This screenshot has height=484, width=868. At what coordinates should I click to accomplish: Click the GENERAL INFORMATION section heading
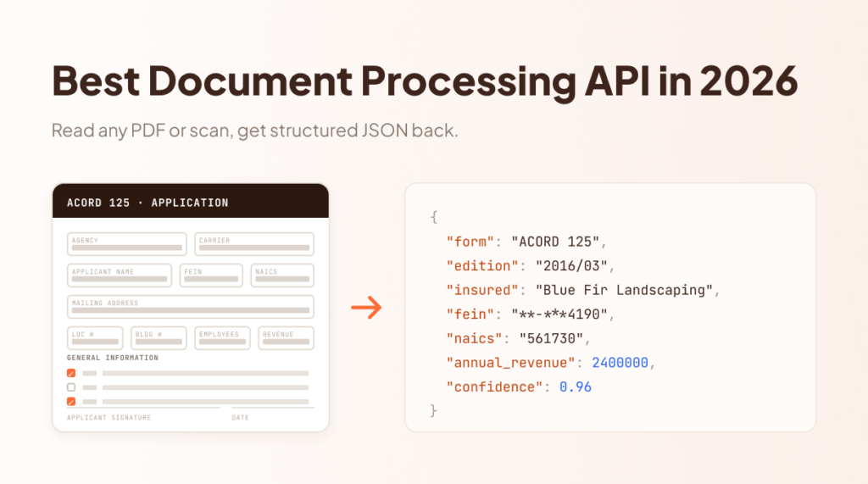pos(113,358)
